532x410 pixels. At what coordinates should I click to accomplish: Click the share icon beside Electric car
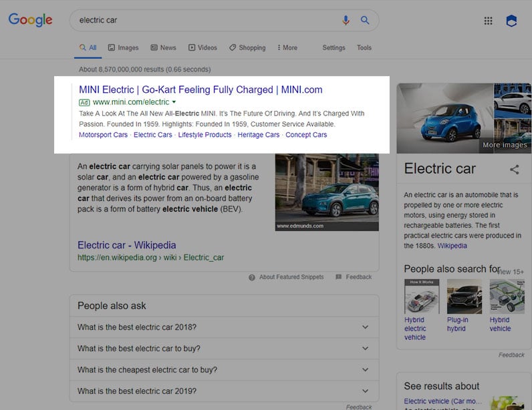(514, 170)
